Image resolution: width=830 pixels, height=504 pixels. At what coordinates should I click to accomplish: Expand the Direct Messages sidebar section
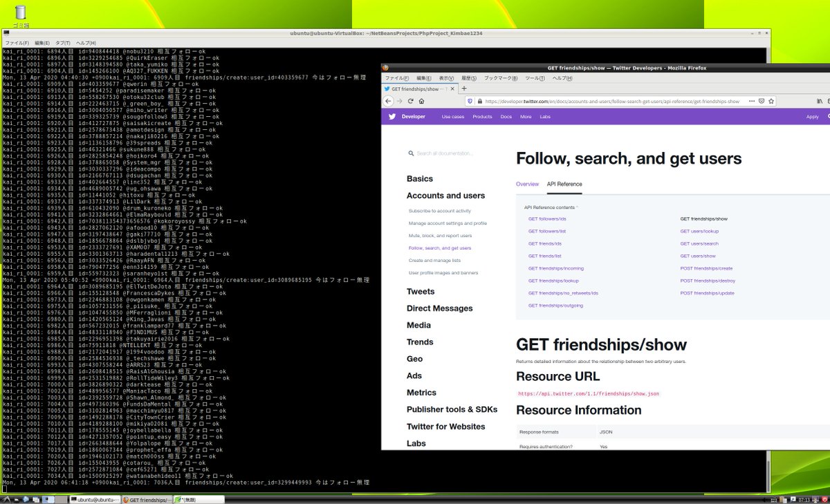(440, 308)
